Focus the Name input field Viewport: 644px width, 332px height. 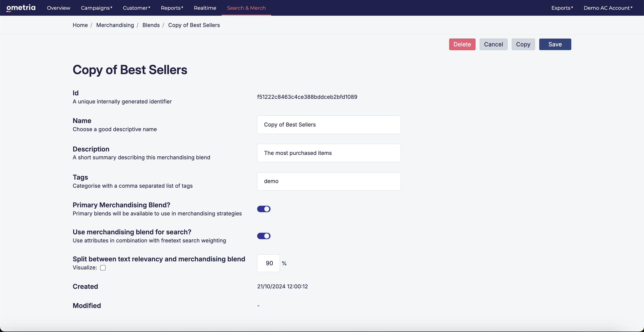329,124
